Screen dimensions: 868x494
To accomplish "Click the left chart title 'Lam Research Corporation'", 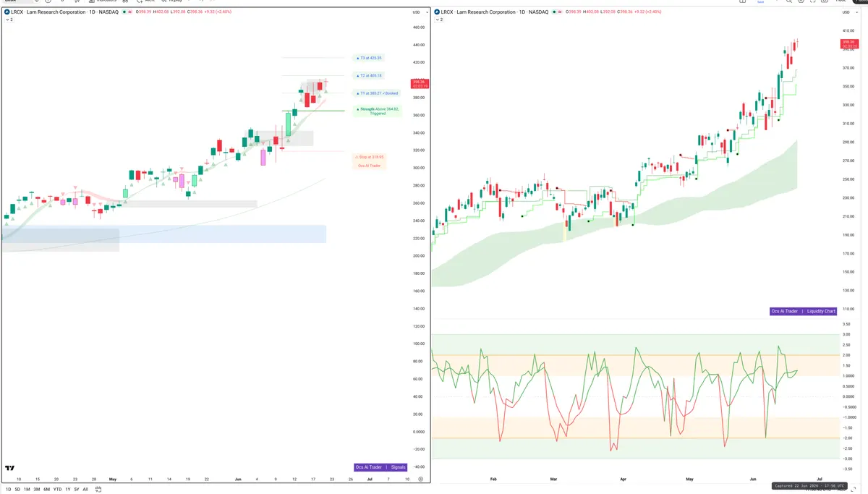I will click(x=55, y=12).
